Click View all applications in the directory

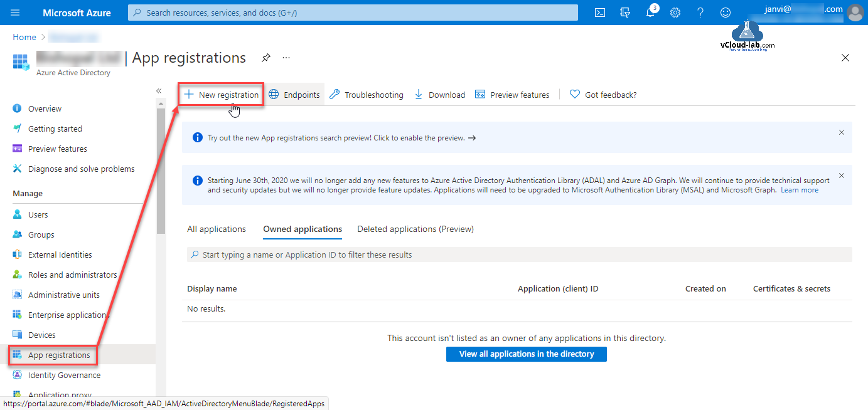527,354
